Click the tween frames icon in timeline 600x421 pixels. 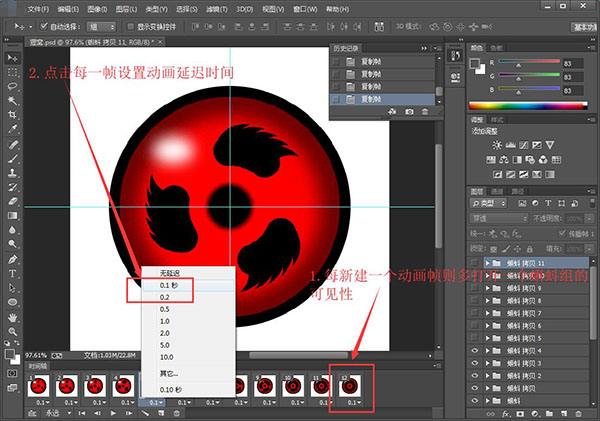click(145, 413)
